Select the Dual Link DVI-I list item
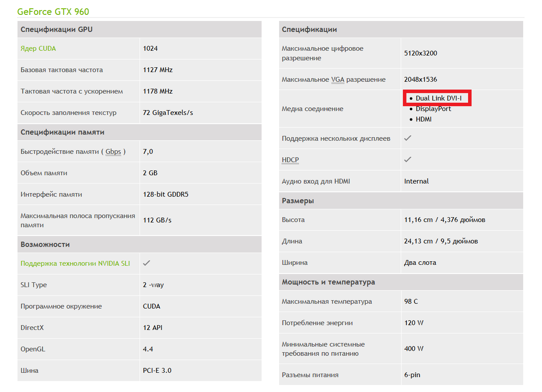The image size is (542, 392). click(438, 98)
